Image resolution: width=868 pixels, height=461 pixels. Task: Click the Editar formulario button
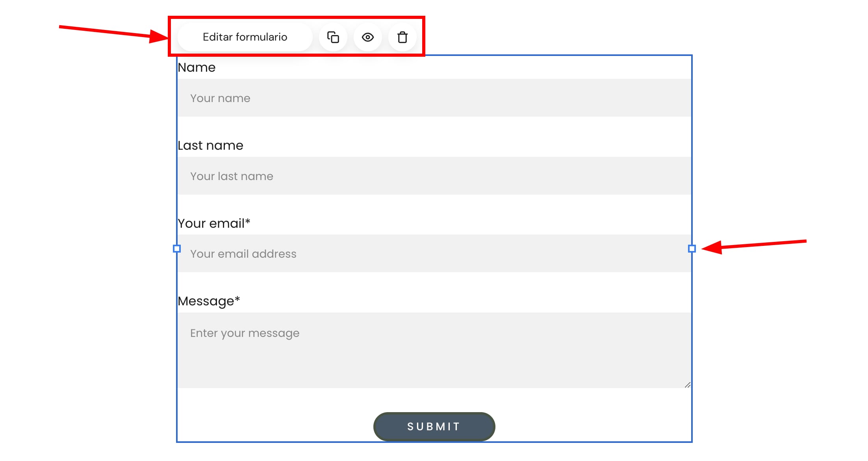(245, 37)
